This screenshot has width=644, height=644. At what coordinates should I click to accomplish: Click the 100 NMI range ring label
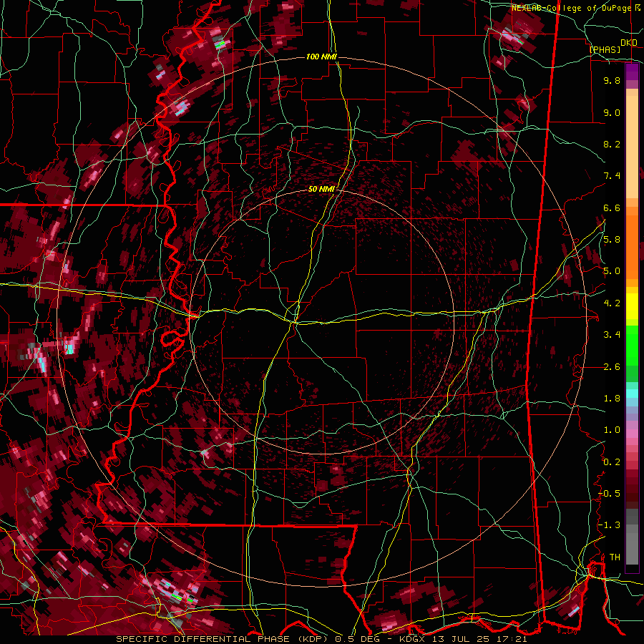pyautogui.click(x=321, y=57)
